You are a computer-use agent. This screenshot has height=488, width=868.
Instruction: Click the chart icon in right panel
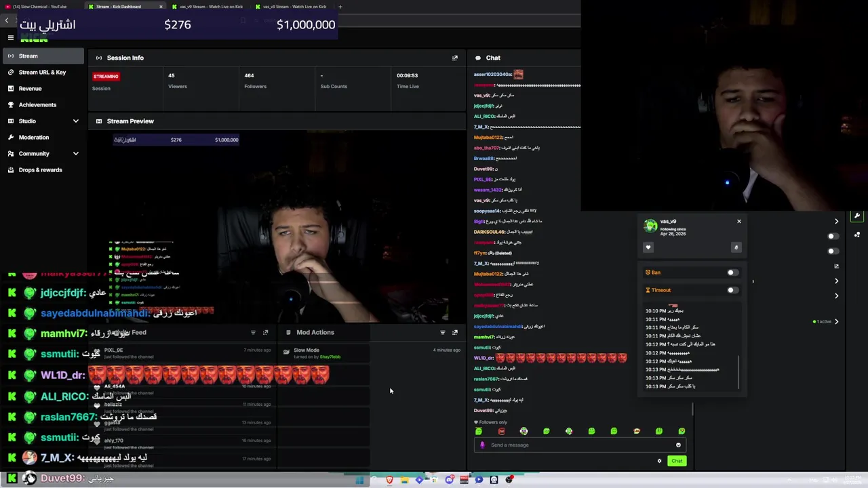point(837,266)
